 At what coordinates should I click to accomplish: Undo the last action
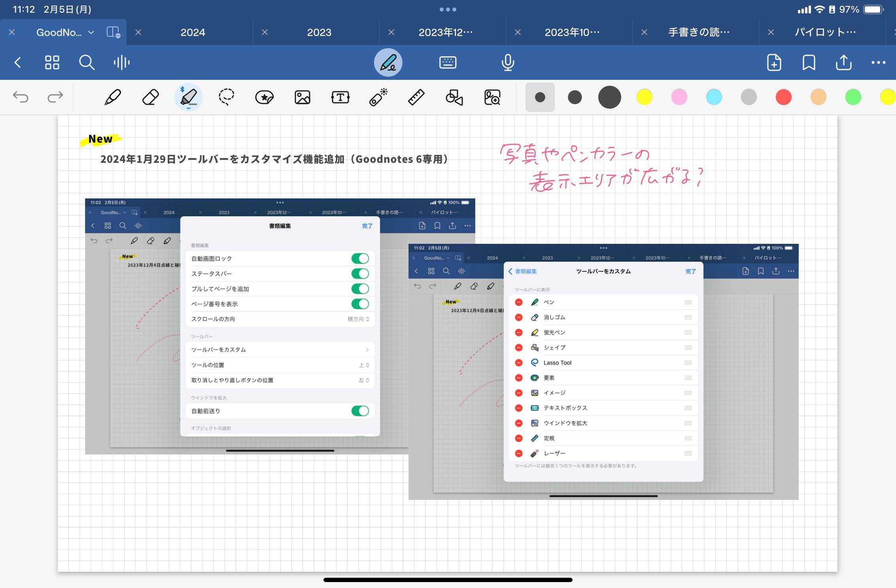click(21, 97)
